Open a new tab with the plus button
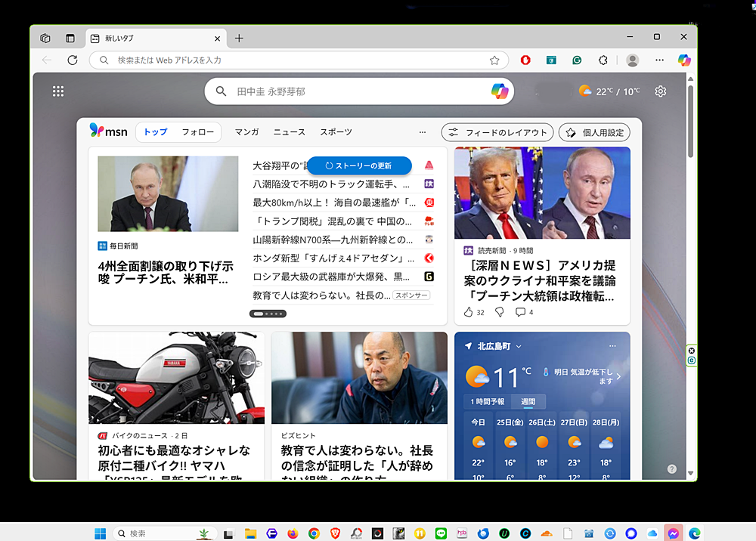Screen dimensions: 756x541 (239, 38)
